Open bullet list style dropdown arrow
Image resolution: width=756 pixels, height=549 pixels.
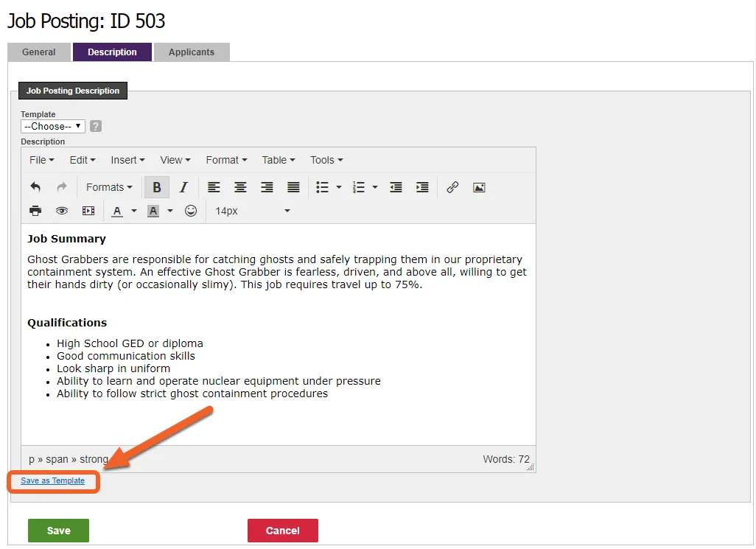click(x=338, y=187)
